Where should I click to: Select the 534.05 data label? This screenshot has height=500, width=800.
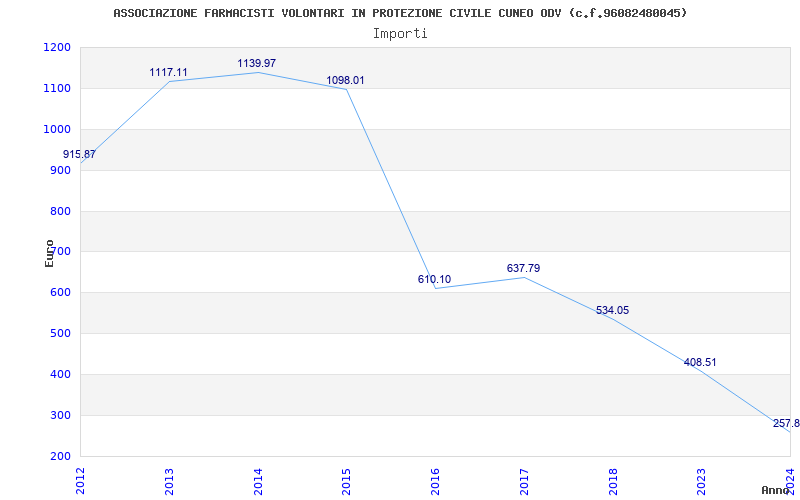pyautogui.click(x=612, y=310)
